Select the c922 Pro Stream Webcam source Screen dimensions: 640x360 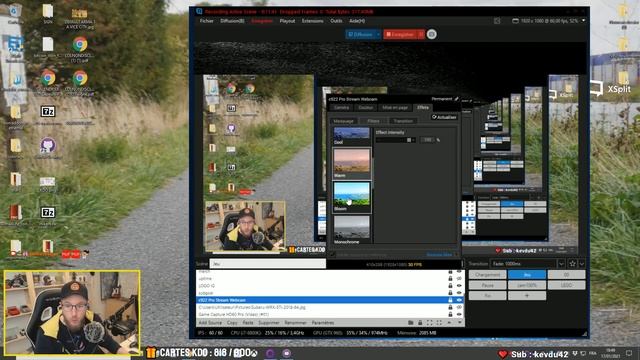pos(330,300)
